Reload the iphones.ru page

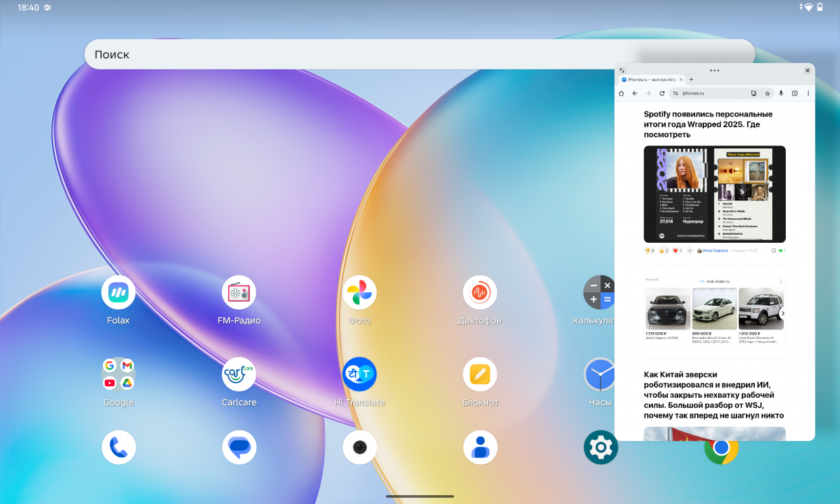[x=662, y=93]
